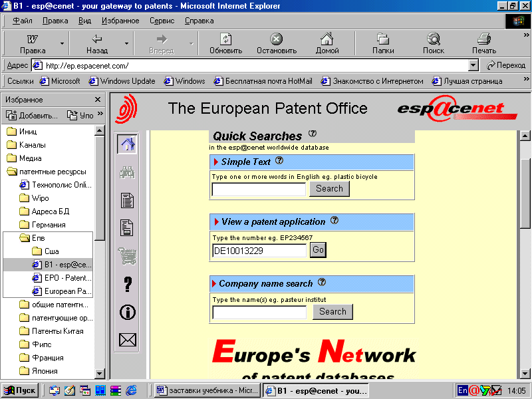Collapse патентные ресурсы folder

coord(47,172)
